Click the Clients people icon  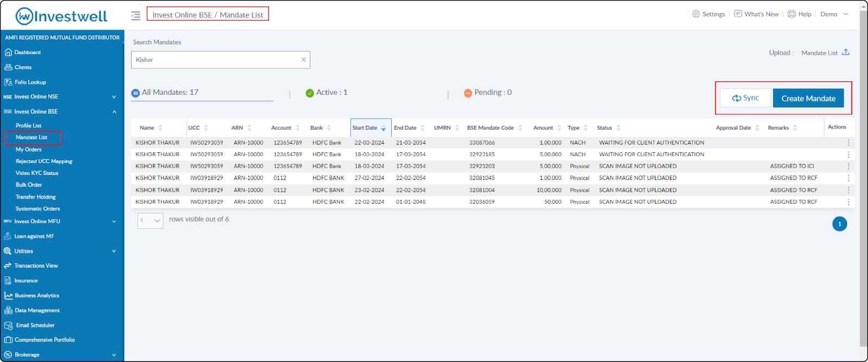[8, 67]
